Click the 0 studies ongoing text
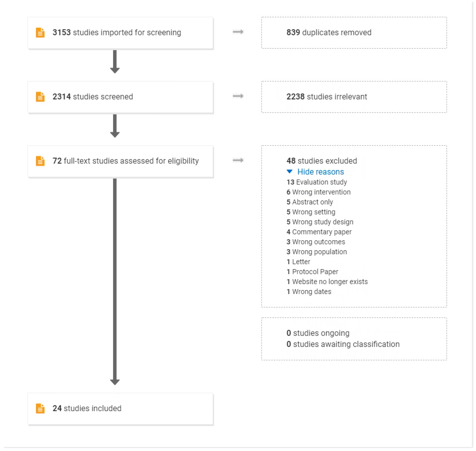 click(318, 333)
